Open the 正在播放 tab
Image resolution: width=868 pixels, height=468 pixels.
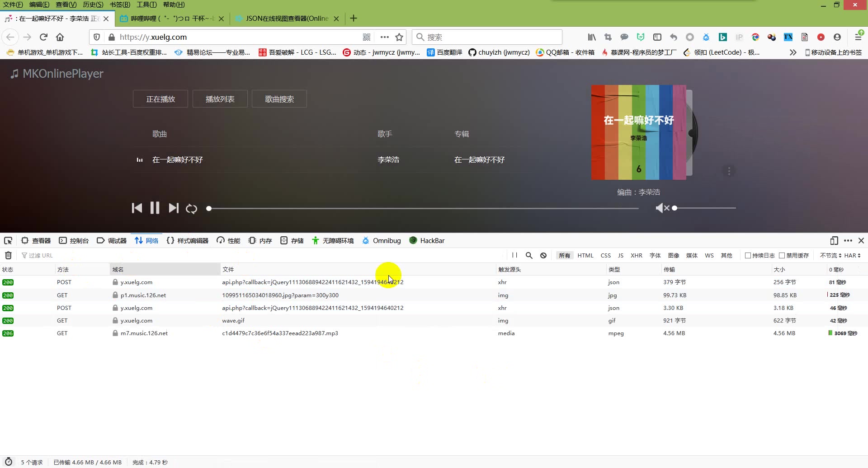[x=160, y=99]
